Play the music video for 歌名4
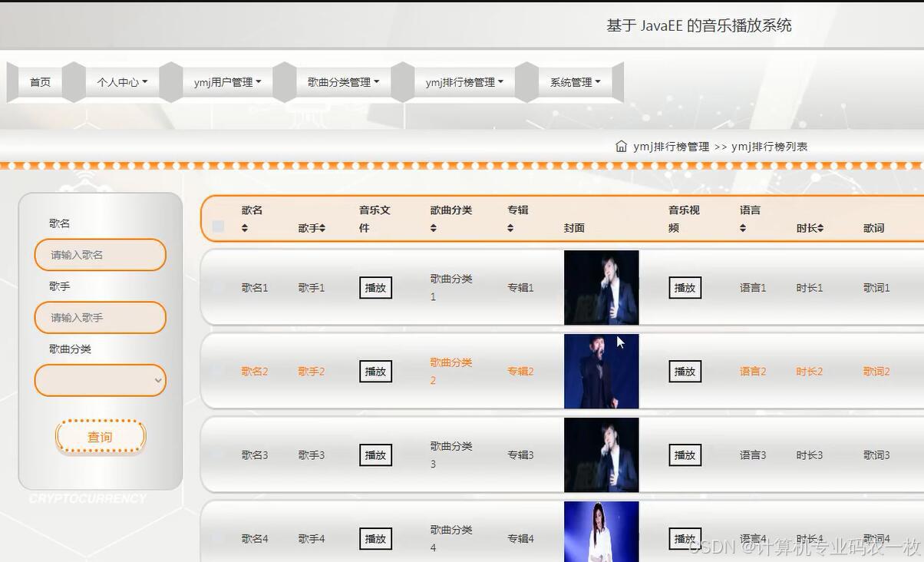 [685, 539]
